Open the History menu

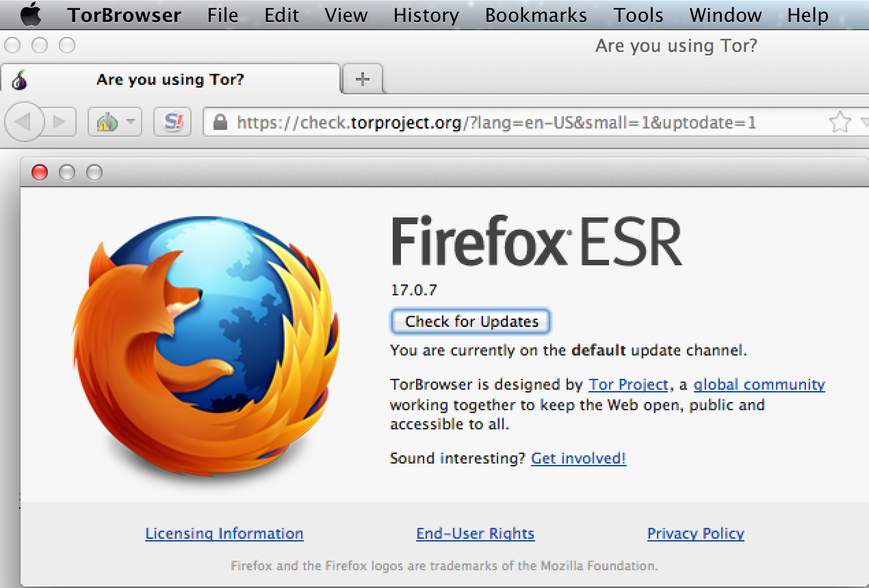pos(426,15)
